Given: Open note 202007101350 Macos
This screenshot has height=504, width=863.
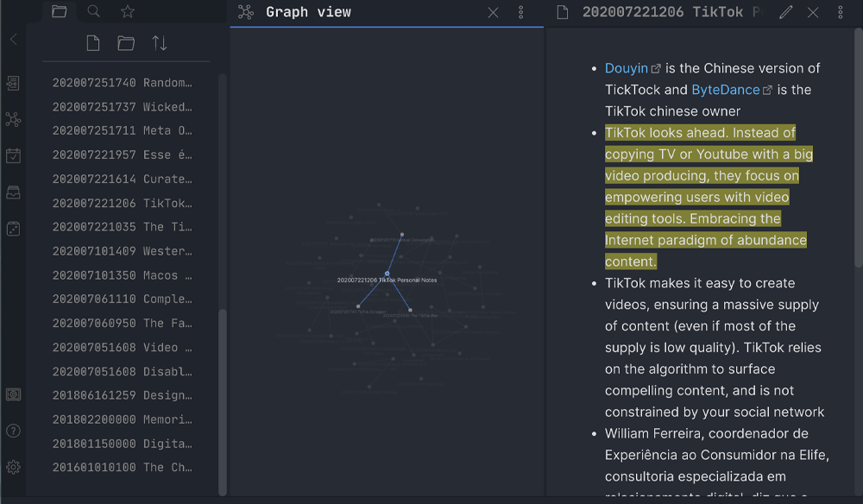Looking at the screenshot, I should point(123,275).
